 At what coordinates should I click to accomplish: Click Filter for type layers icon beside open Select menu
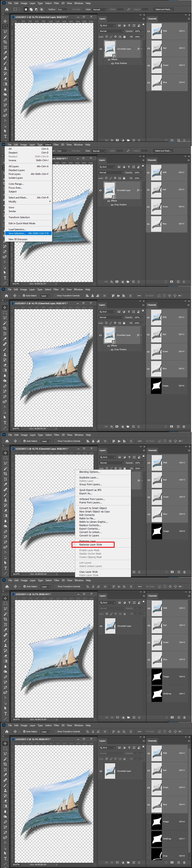click(128, 167)
